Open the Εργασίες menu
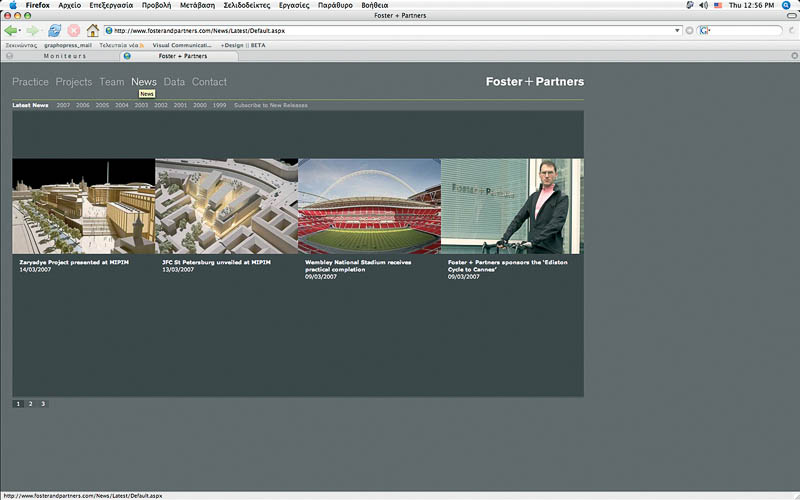This screenshot has height=500, width=800. (294, 5)
